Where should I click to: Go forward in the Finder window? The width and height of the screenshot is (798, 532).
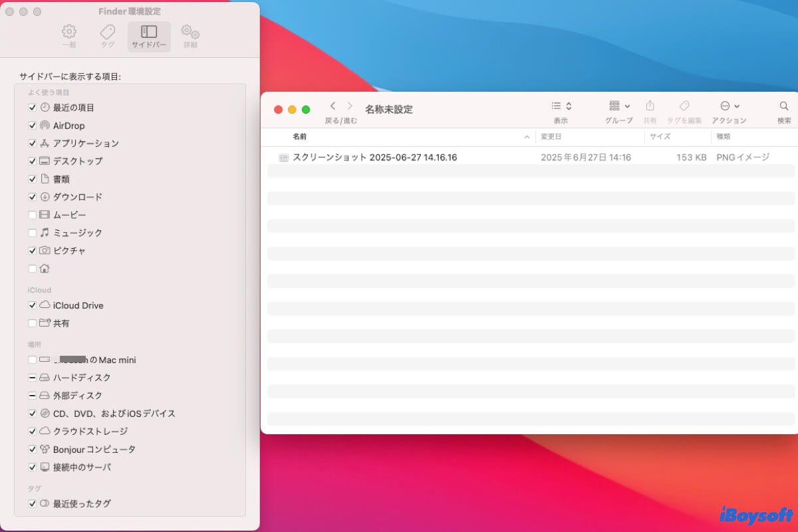click(350, 106)
